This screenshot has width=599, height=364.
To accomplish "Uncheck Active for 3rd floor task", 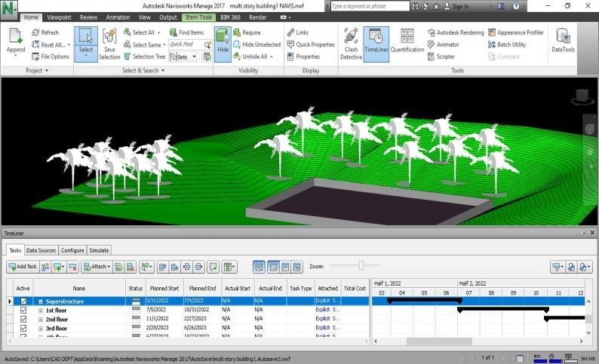I will [x=23, y=328].
